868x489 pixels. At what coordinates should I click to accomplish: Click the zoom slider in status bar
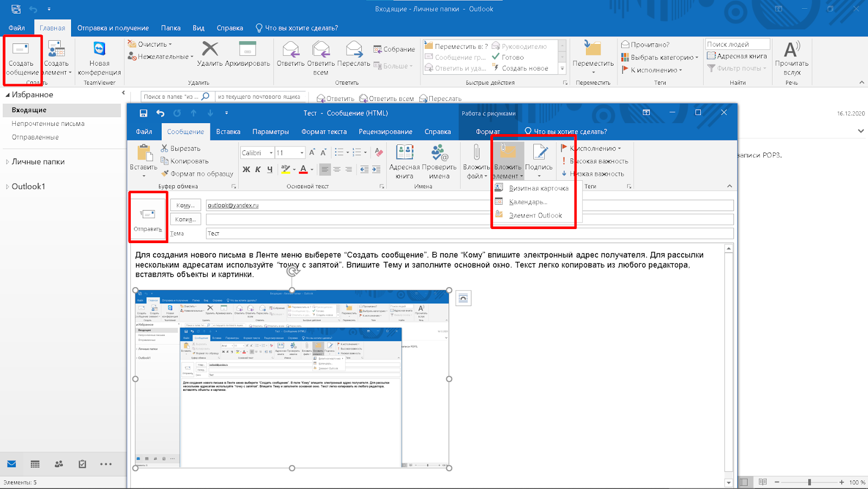pos(809,482)
